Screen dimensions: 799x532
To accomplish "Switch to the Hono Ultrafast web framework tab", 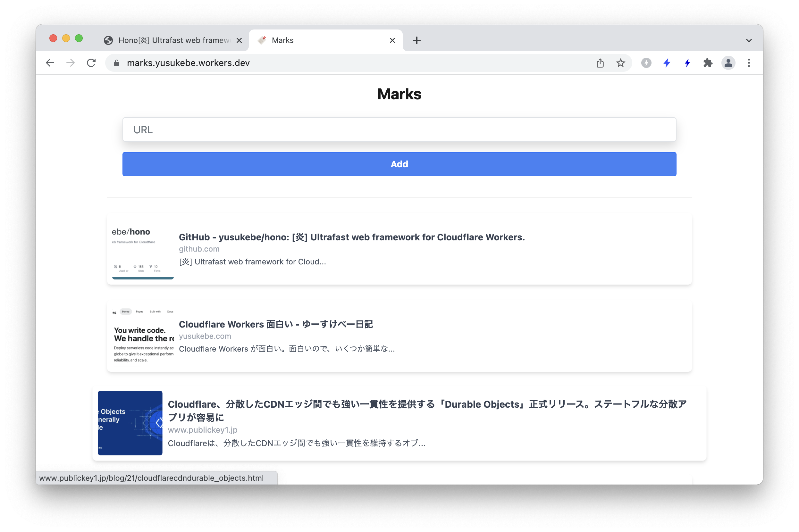I will coord(172,40).
